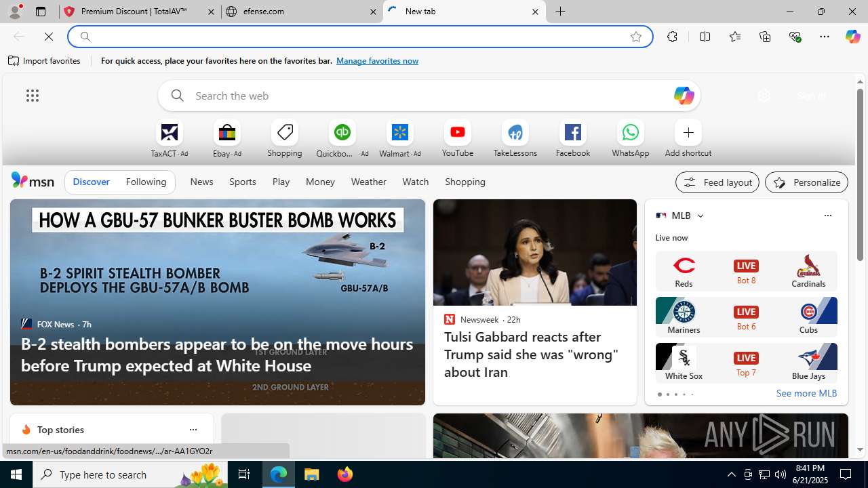The image size is (868, 488).
Task: Open the Windows Start menu
Action: [x=16, y=474]
